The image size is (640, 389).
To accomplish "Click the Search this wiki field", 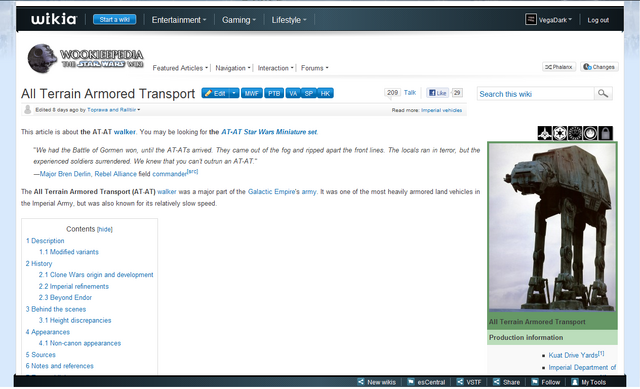I will [x=536, y=94].
